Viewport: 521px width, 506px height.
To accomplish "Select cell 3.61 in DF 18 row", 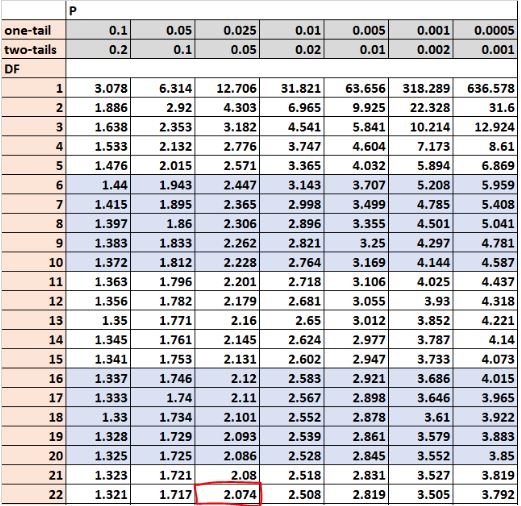I will pos(420,417).
